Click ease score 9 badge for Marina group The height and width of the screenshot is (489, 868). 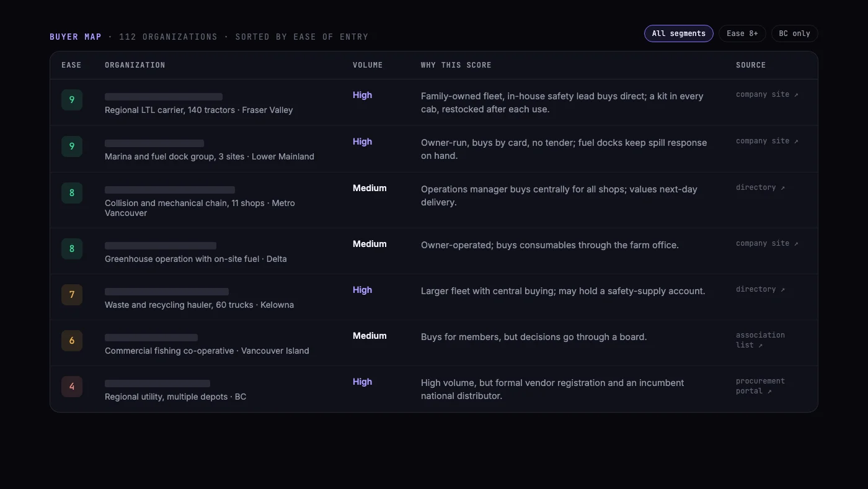click(x=72, y=146)
